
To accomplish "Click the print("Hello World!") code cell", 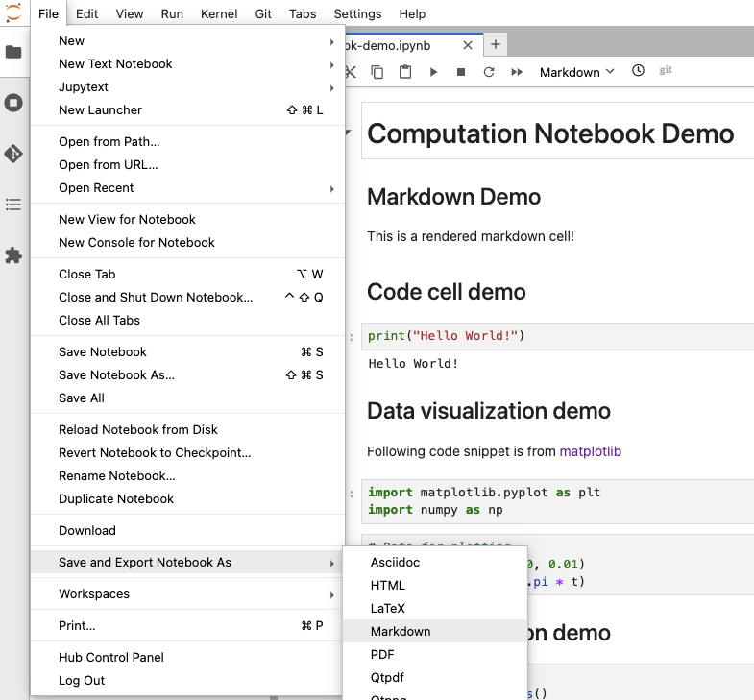I will click(558, 336).
